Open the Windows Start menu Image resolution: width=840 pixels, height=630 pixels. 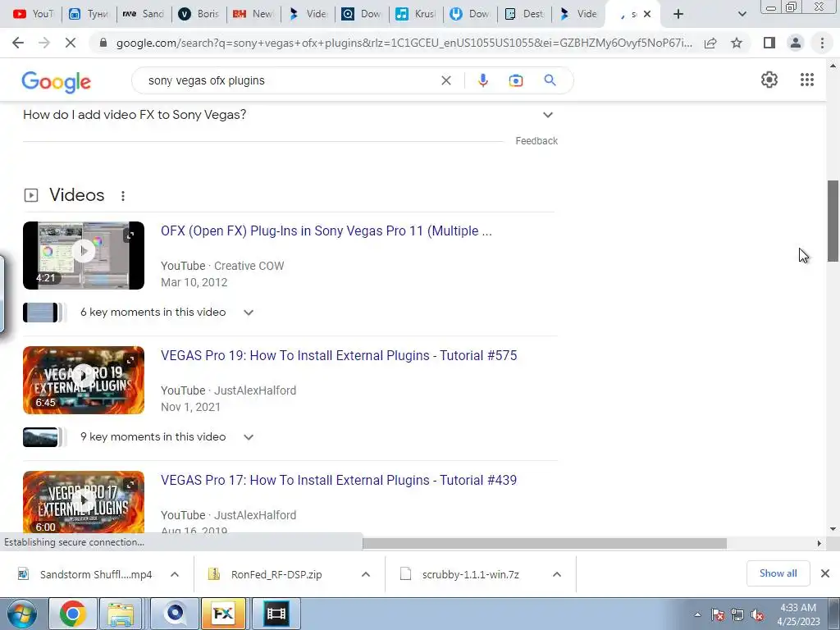click(21, 614)
